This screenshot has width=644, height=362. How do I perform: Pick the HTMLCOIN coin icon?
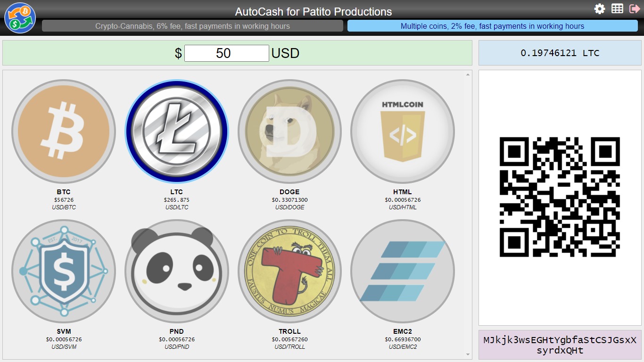tap(403, 131)
